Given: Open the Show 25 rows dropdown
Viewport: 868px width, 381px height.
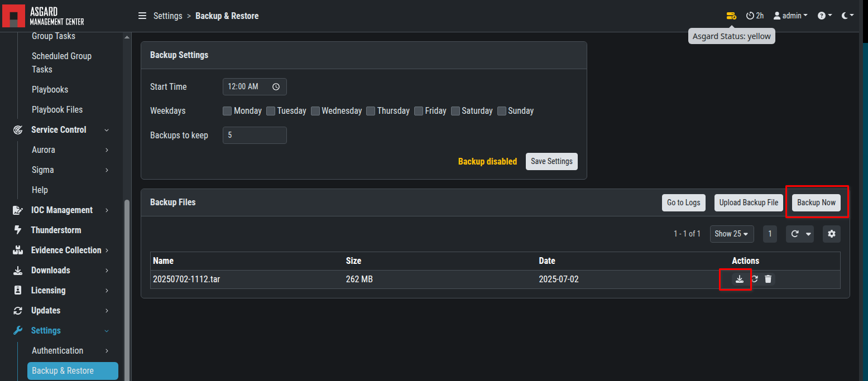Looking at the screenshot, I should [x=732, y=234].
